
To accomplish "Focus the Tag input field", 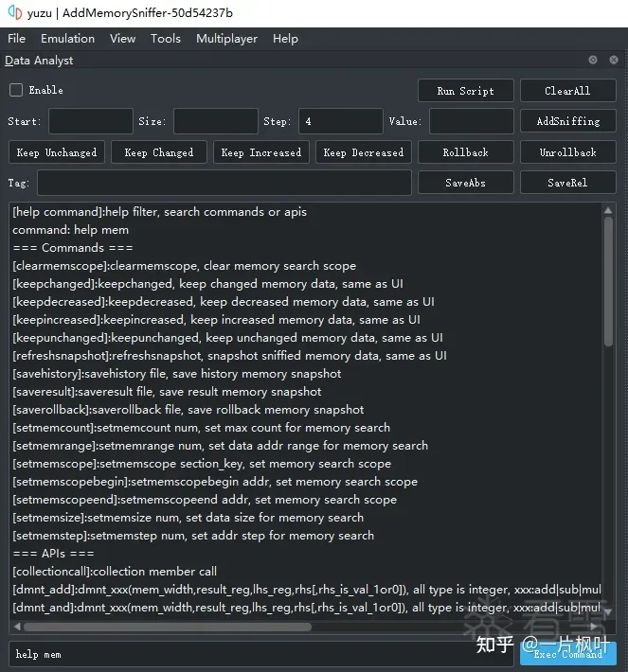I will 224,183.
